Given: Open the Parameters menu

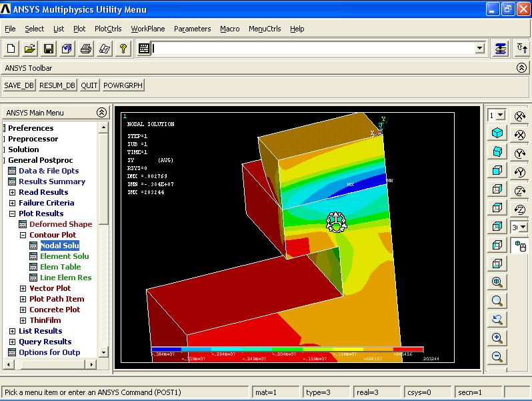Looking at the screenshot, I should click(x=193, y=29).
